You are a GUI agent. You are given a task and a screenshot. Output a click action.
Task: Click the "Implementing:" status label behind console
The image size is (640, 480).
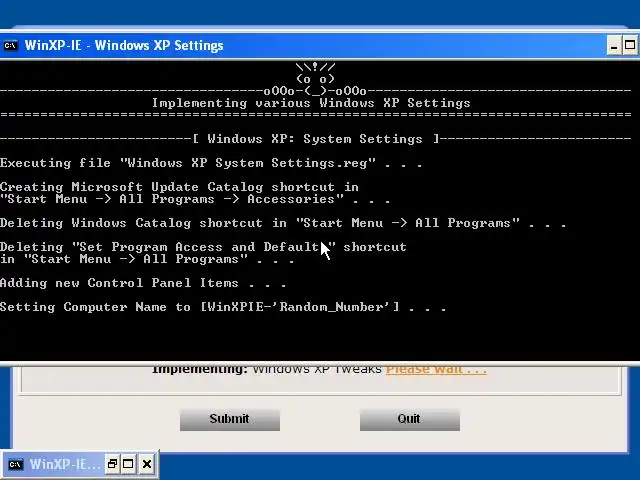click(200, 370)
